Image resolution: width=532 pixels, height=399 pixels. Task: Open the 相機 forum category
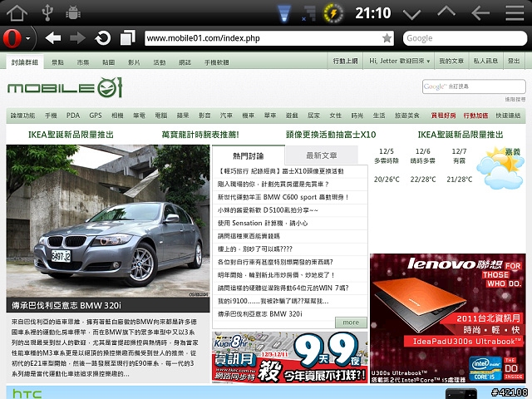(x=117, y=116)
